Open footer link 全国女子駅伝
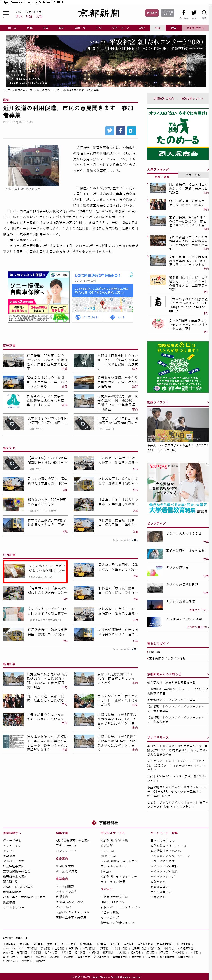Image resolution: width=212 pixels, height=980 pixels. [110, 912]
